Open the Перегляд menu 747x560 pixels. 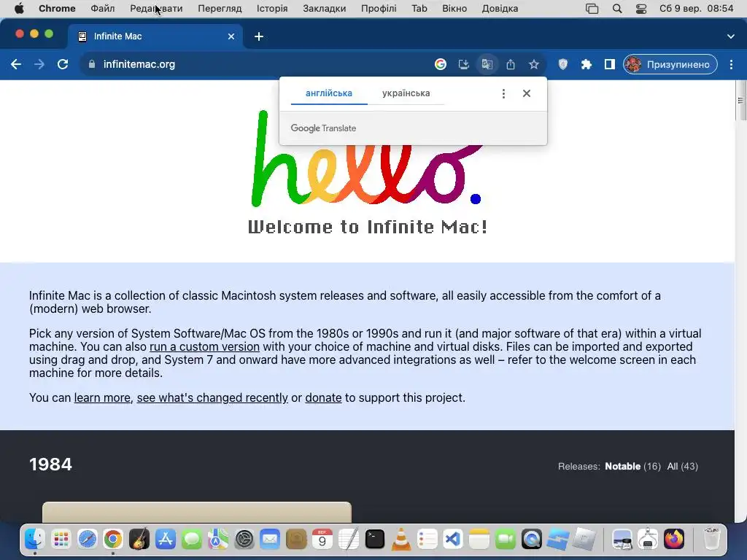coord(220,9)
